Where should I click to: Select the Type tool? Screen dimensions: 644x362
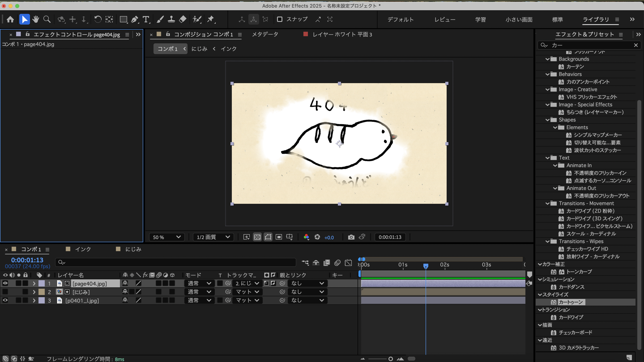click(x=146, y=19)
